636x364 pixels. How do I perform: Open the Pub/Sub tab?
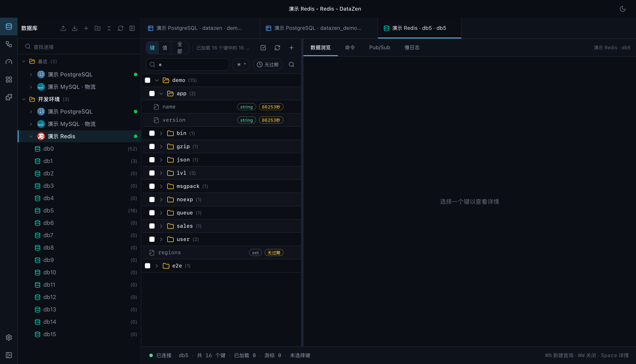380,47
